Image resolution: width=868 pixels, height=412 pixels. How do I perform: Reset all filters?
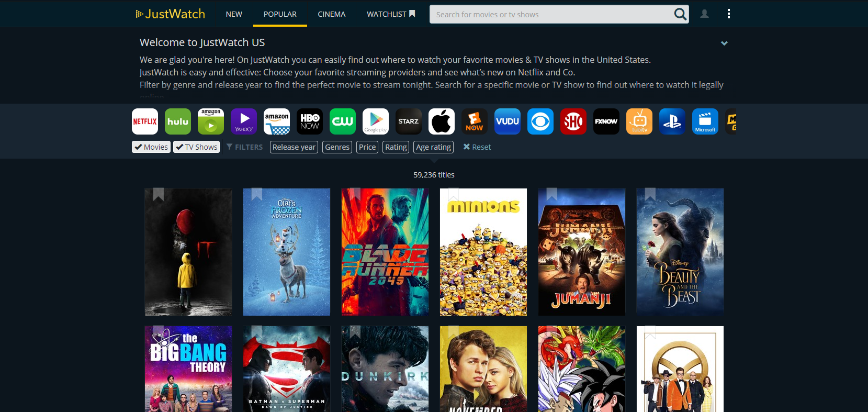[x=477, y=147]
